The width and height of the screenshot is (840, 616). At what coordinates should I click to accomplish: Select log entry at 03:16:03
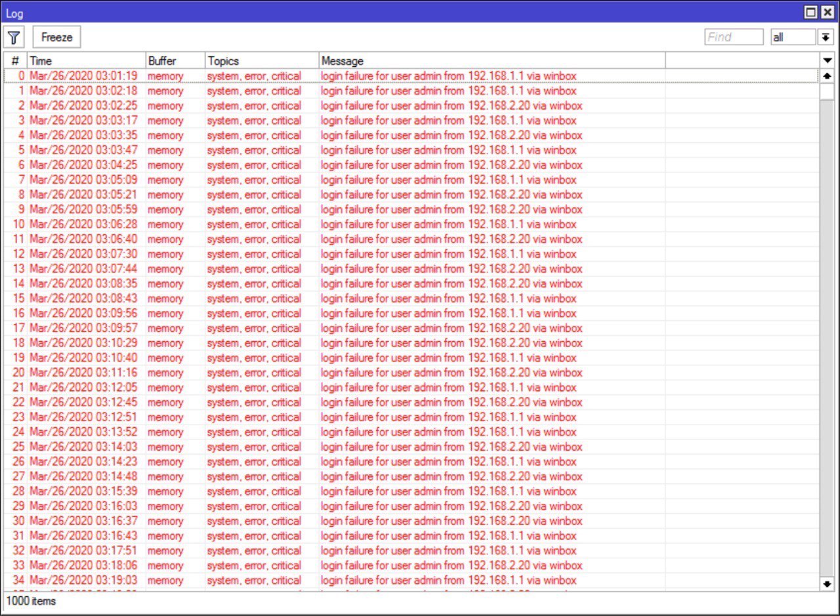[411, 506]
